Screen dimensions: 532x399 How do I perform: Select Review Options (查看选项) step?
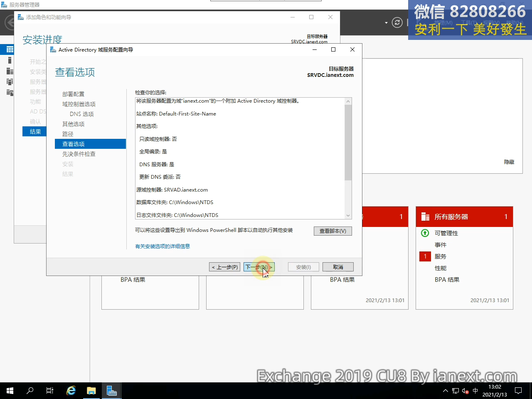click(x=90, y=144)
